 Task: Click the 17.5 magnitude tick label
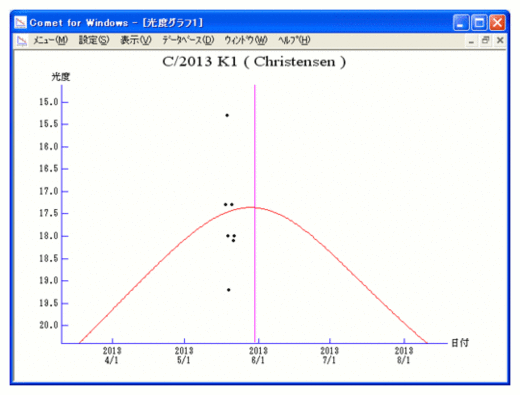(x=49, y=213)
